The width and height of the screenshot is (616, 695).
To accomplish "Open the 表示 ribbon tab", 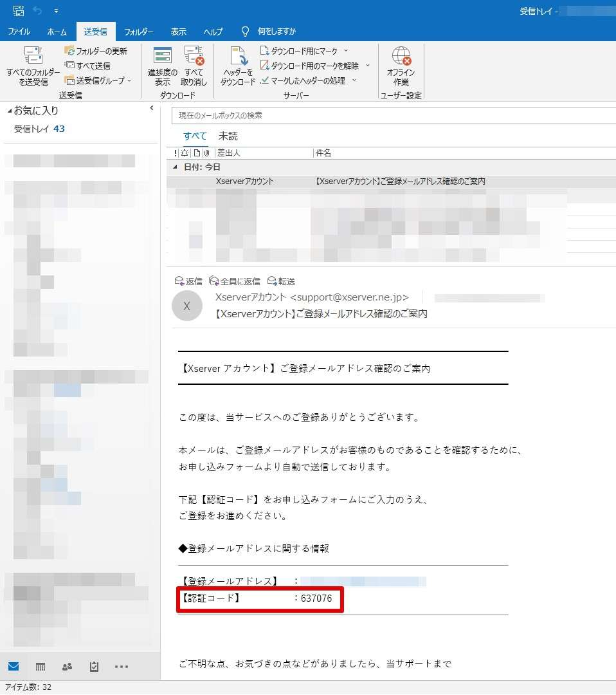I will pos(179,32).
